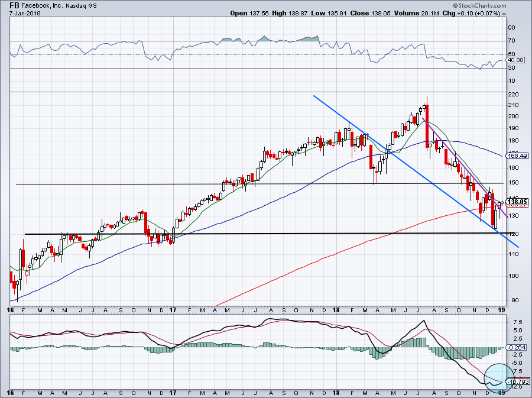Click the 120 label on the price axis
This screenshot has width=532, height=398.
coord(513,234)
